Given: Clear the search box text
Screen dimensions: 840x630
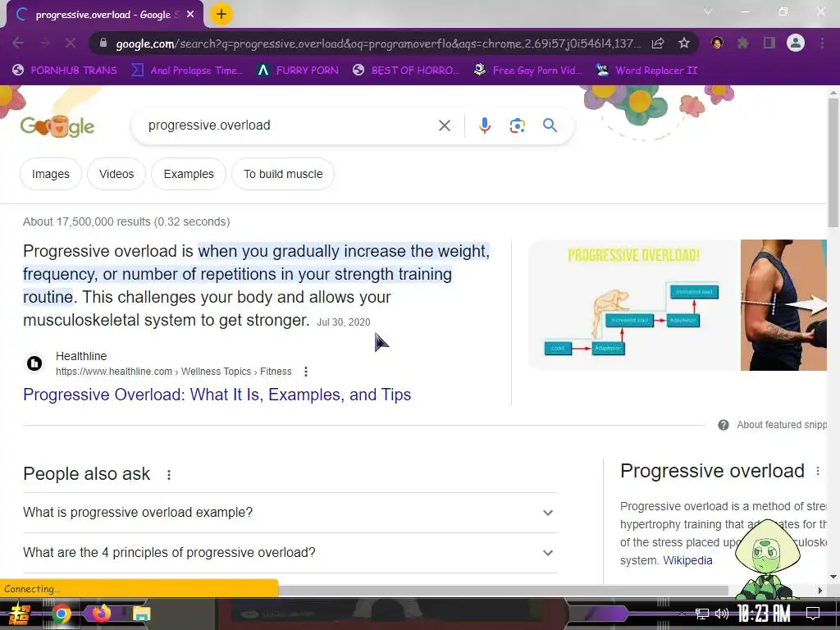Looking at the screenshot, I should pos(444,126).
